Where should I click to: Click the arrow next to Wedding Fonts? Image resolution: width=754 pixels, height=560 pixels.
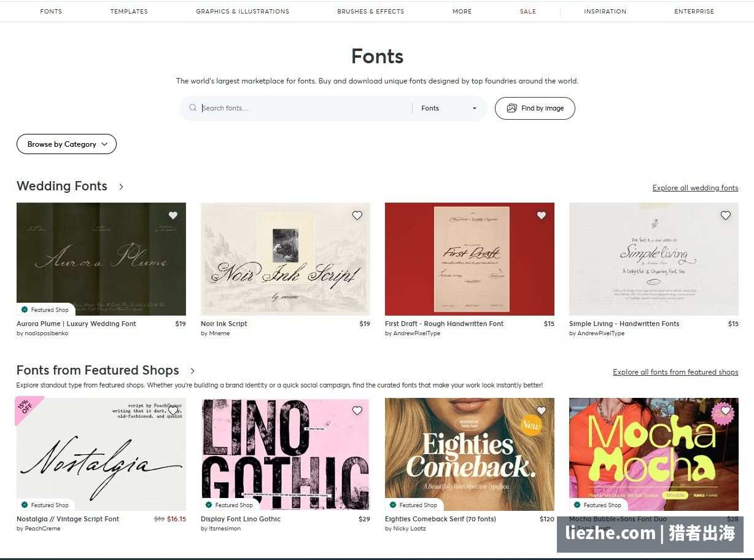[x=121, y=187]
